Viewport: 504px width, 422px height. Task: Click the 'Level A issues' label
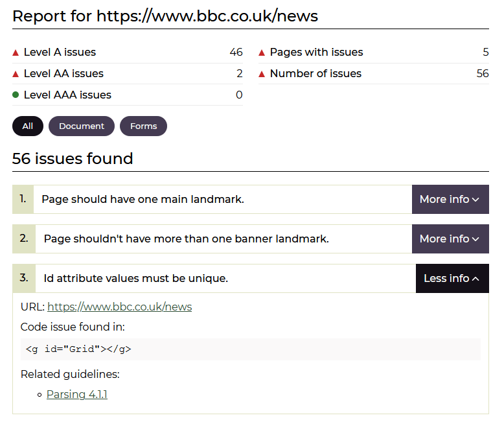pyautogui.click(x=60, y=52)
